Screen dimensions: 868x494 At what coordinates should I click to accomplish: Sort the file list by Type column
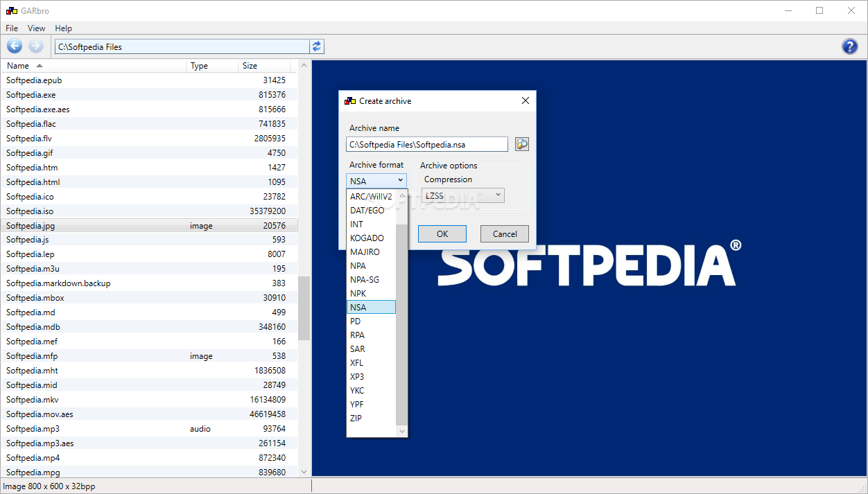tap(213, 66)
